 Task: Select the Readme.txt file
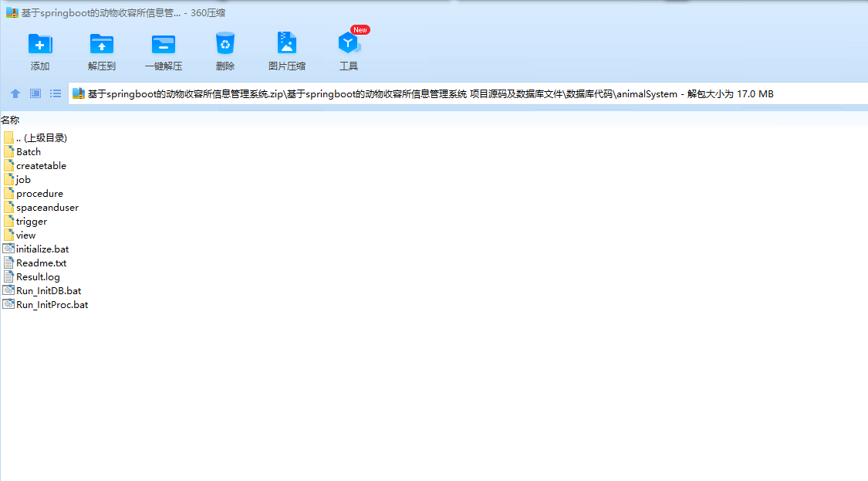[35, 263]
